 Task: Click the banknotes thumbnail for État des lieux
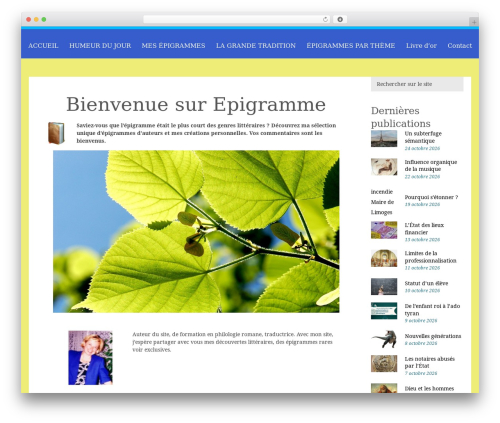384,230
